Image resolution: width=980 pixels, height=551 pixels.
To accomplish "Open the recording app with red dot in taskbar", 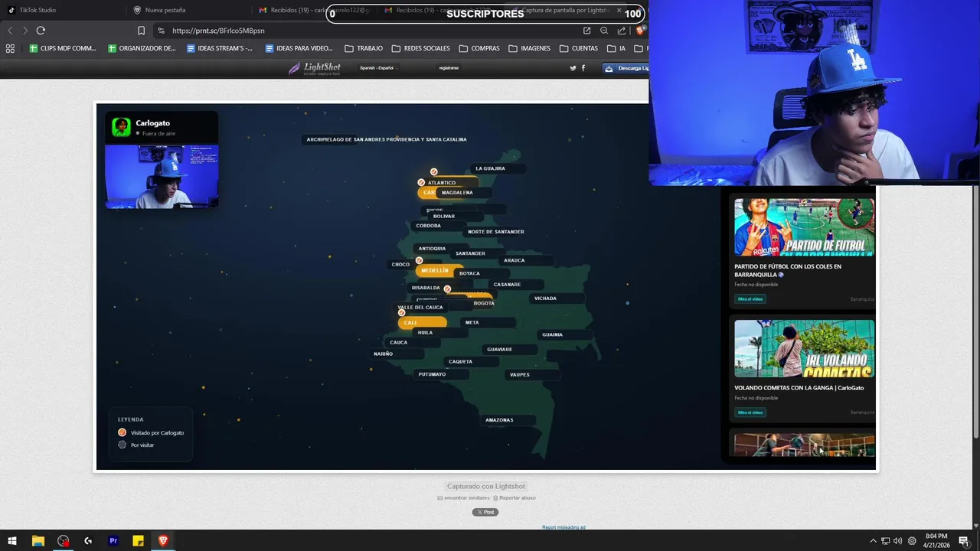I will point(63,540).
